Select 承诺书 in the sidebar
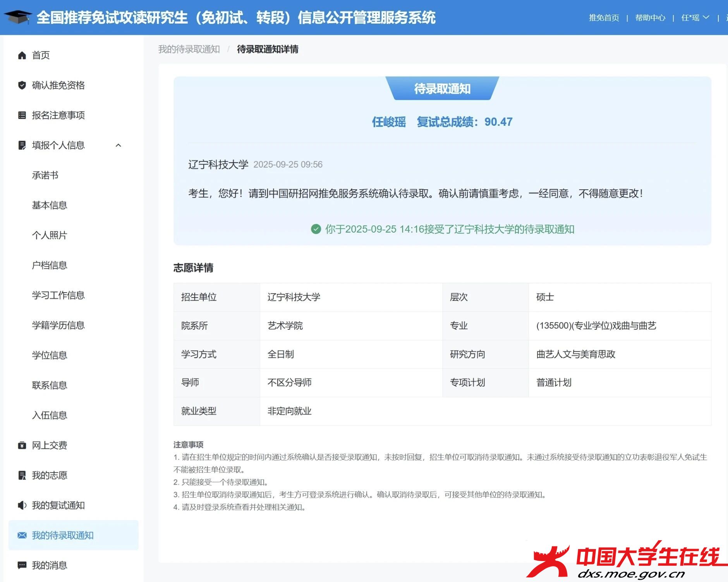This screenshot has height=582, width=728. 45,175
